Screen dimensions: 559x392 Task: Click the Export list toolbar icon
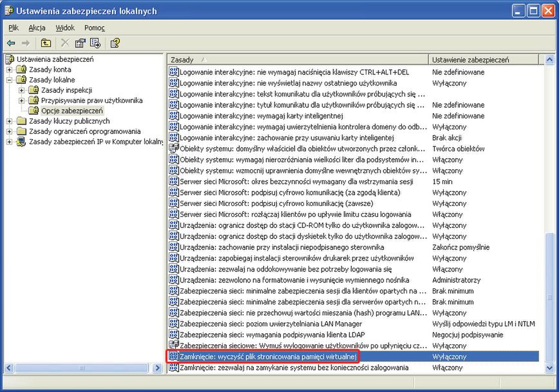coord(95,43)
